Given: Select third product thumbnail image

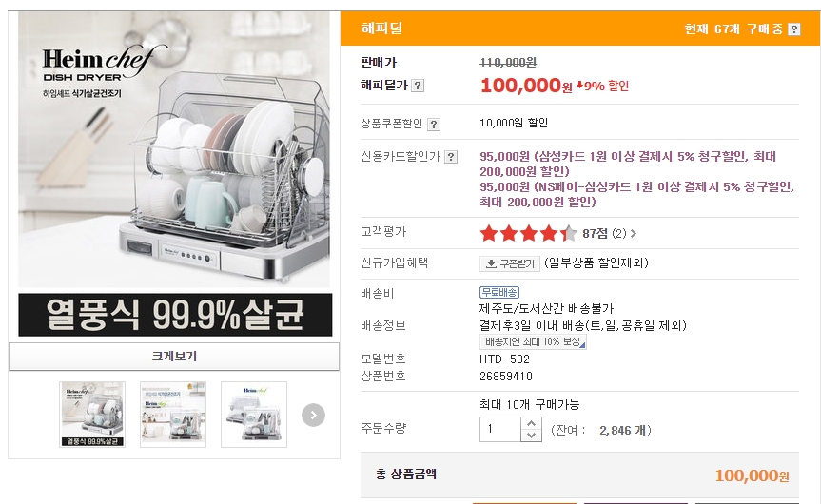Looking at the screenshot, I should click(254, 415).
